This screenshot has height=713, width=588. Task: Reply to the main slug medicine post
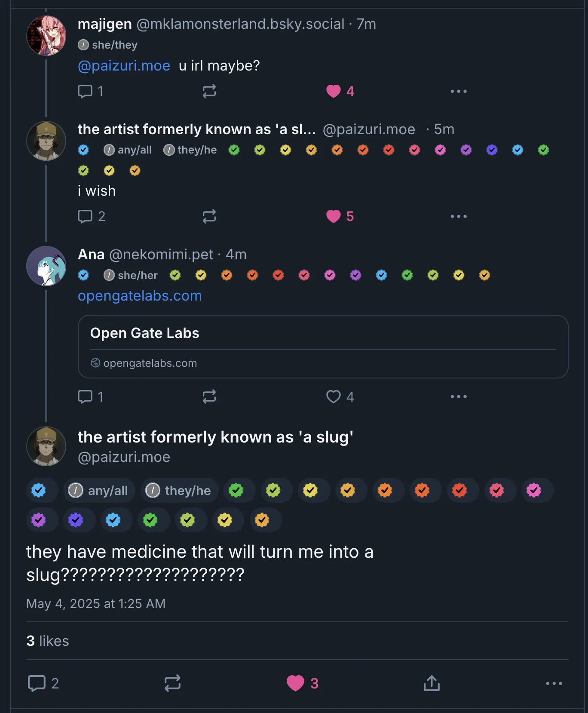pos(37,683)
